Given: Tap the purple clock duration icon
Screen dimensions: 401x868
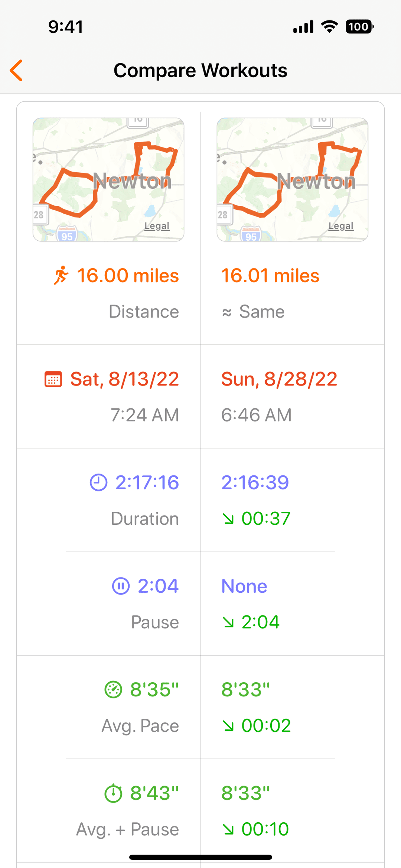Looking at the screenshot, I should 98,482.
